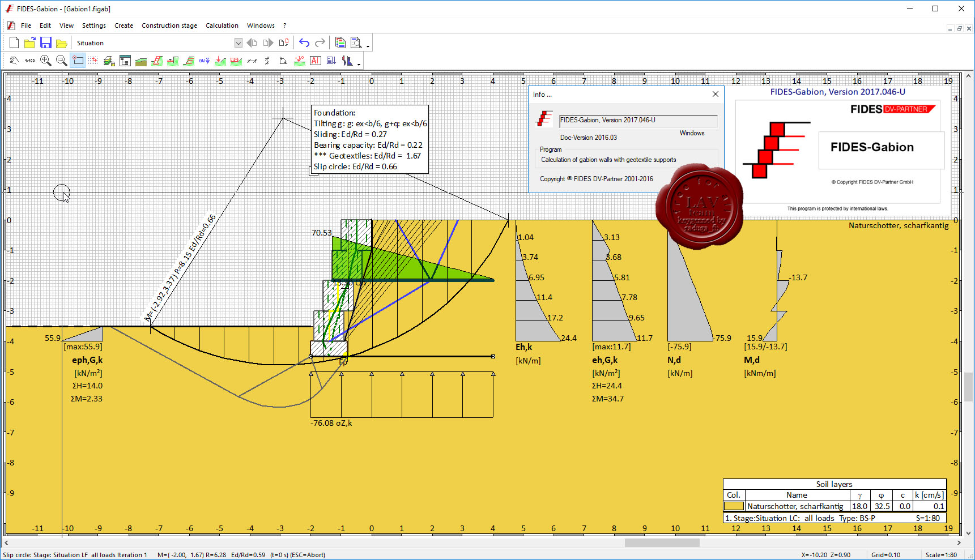Select the geotextile layers slope icon
975x560 pixels.
click(x=189, y=61)
